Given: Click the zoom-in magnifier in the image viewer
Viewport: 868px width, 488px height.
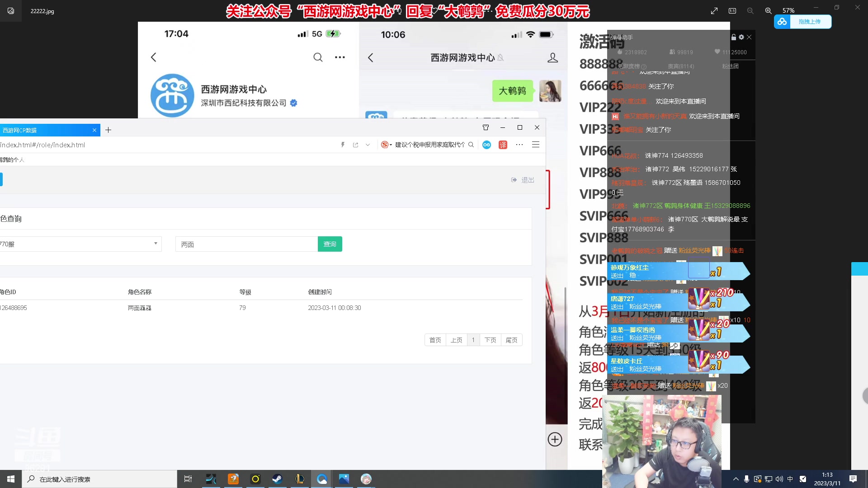Looking at the screenshot, I should (x=768, y=10).
